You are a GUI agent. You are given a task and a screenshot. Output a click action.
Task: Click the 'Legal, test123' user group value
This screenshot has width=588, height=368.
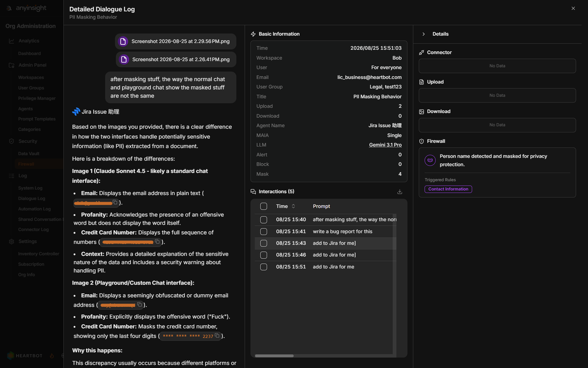386,87
